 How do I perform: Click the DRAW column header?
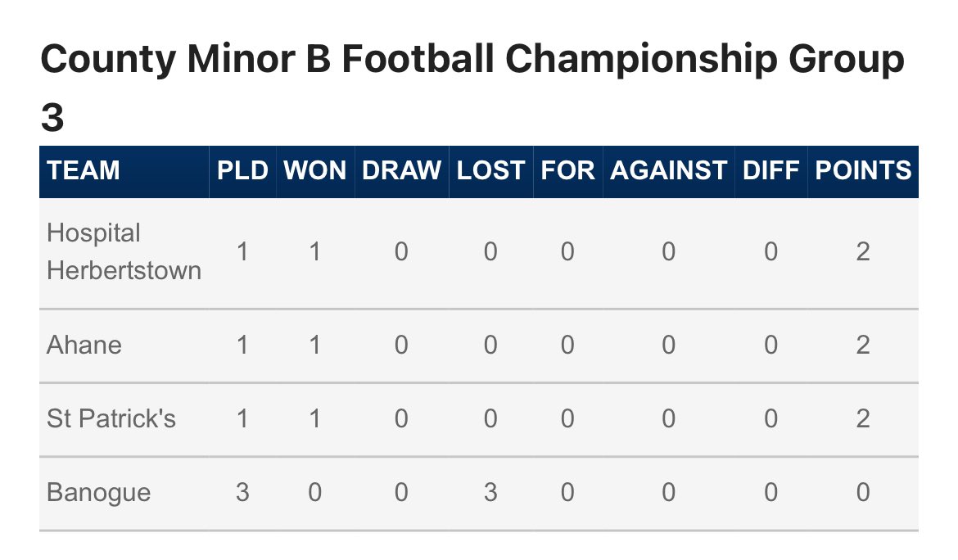[401, 170]
